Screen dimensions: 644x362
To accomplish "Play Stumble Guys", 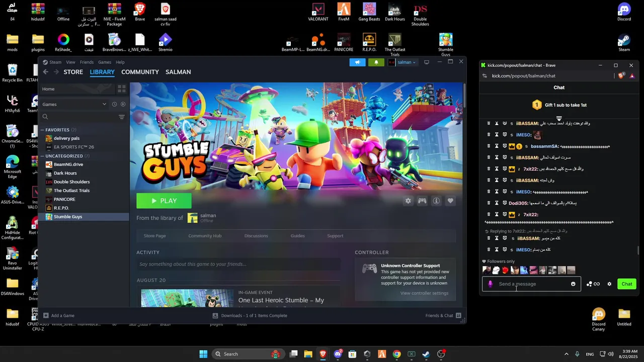I will click(164, 201).
